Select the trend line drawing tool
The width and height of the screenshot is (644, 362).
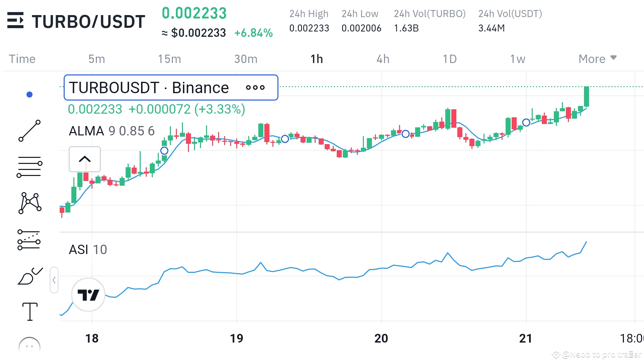(29, 131)
